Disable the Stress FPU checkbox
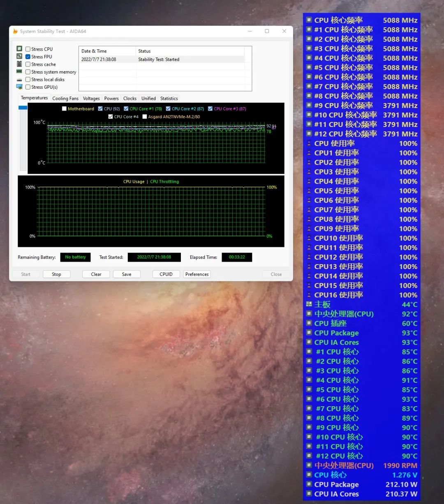This screenshot has height=504, width=444. (27, 56)
